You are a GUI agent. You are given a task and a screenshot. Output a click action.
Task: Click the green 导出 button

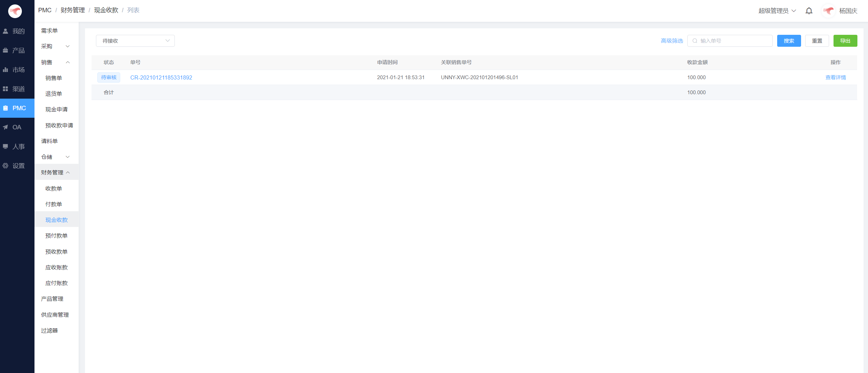pyautogui.click(x=845, y=41)
